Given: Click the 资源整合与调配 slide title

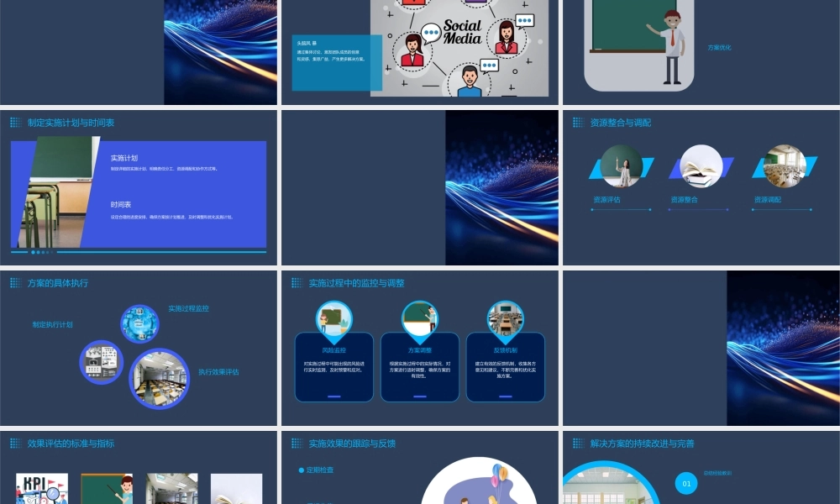Looking at the screenshot, I should tap(621, 123).
